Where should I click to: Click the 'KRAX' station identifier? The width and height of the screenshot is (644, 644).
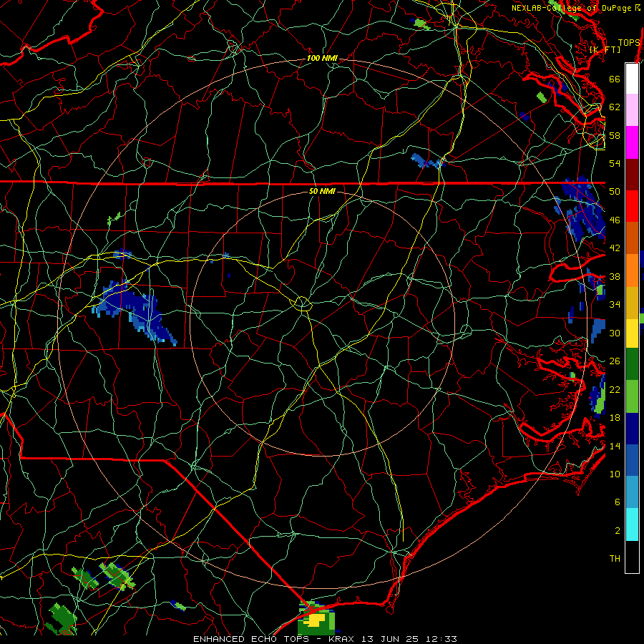(x=342, y=639)
